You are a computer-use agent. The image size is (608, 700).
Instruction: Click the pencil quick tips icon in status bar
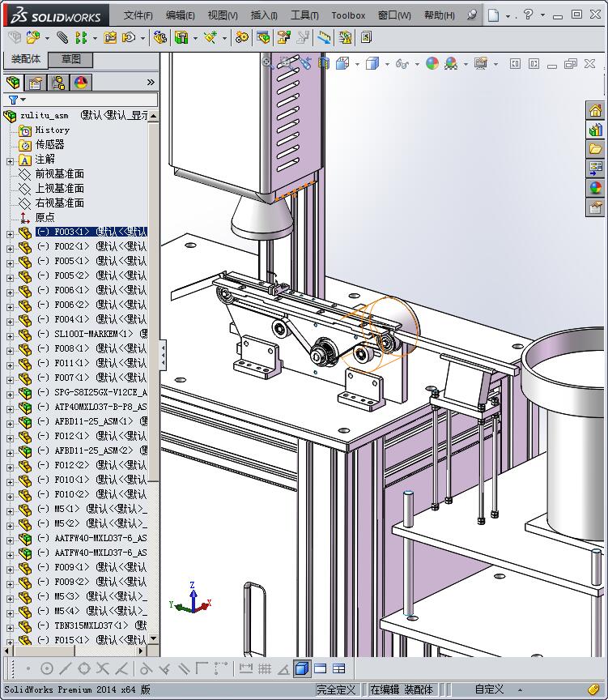(593, 689)
